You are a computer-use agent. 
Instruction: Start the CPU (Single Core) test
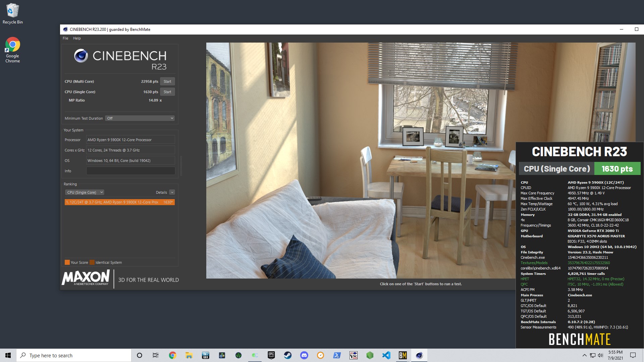tap(167, 92)
